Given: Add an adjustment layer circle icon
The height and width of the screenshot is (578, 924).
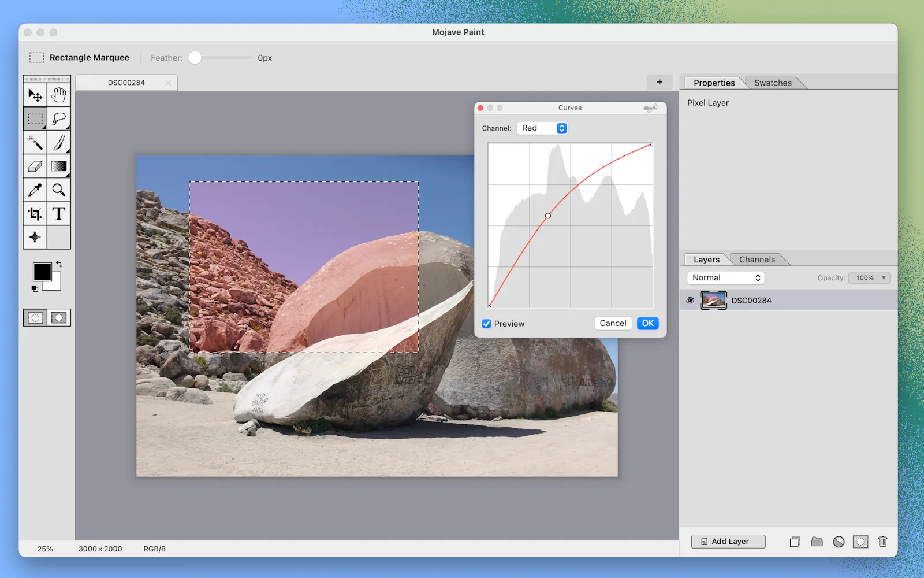Looking at the screenshot, I should [839, 542].
